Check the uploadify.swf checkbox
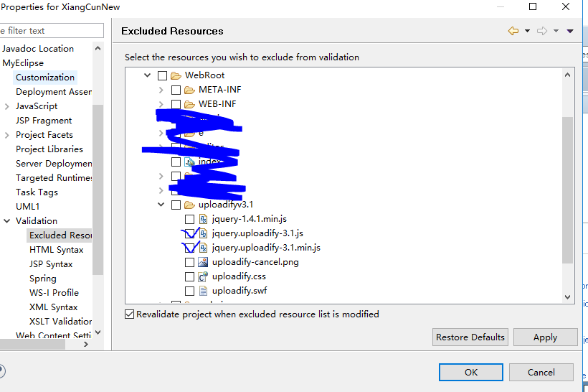 pyautogui.click(x=190, y=291)
